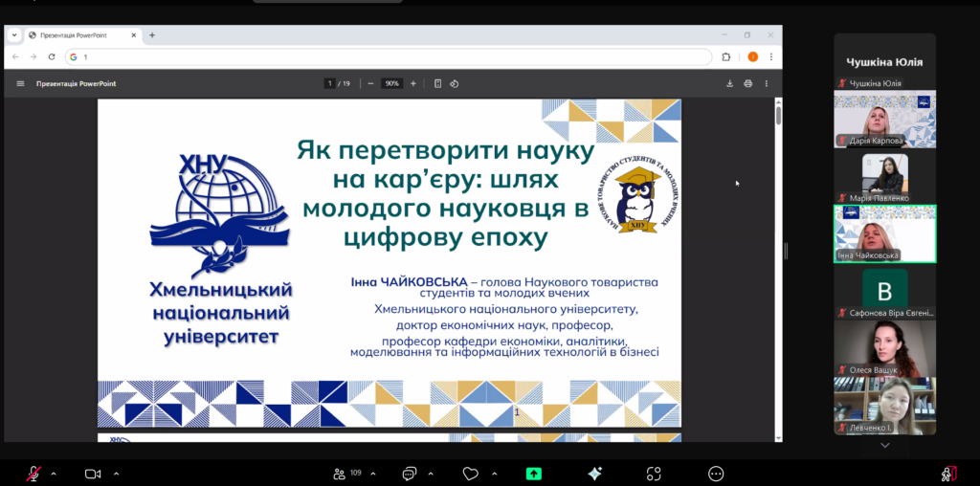Rotate the PDF counterclockwise

(455, 83)
